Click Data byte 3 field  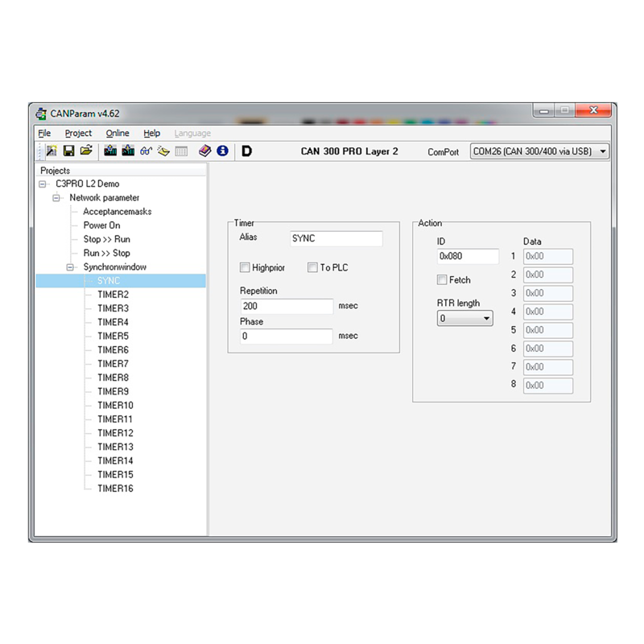548,293
